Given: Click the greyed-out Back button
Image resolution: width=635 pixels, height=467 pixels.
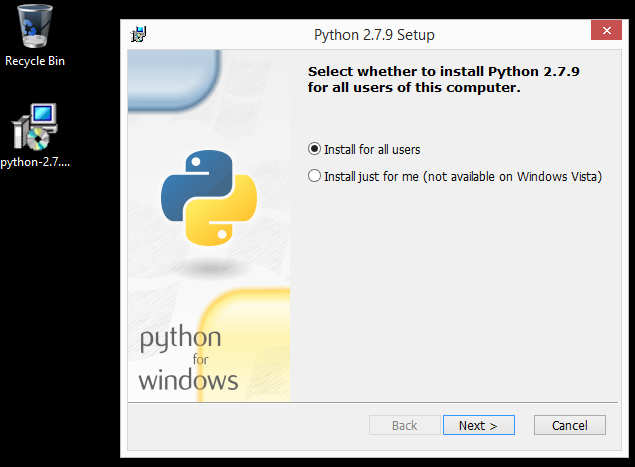Looking at the screenshot, I should pyautogui.click(x=404, y=425).
